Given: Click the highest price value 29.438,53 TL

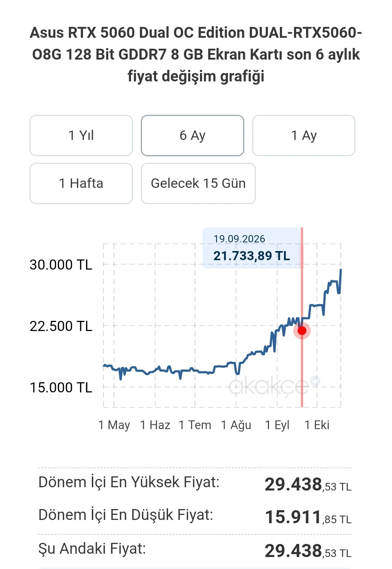Looking at the screenshot, I should coord(308,484).
